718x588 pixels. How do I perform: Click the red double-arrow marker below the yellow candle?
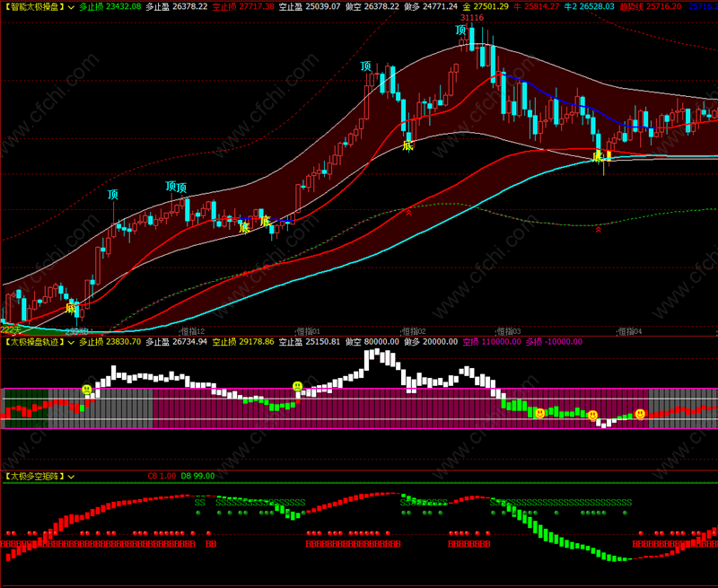[x=598, y=230]
